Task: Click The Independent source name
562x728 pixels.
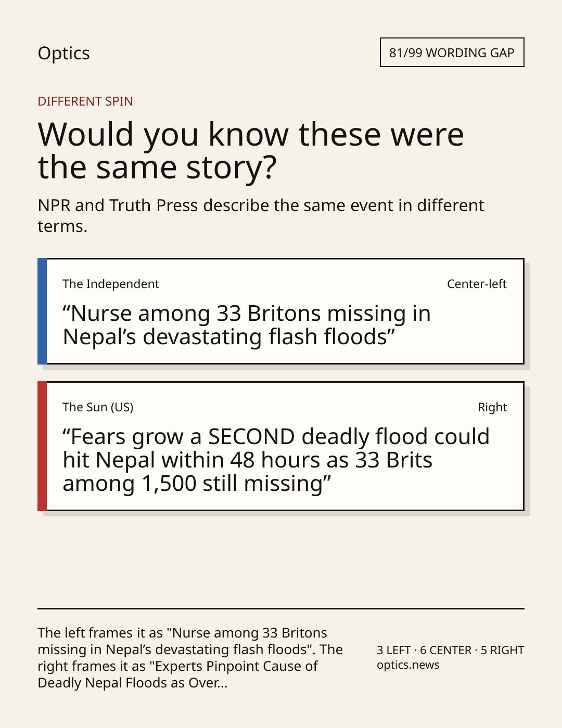Action: 111,284
